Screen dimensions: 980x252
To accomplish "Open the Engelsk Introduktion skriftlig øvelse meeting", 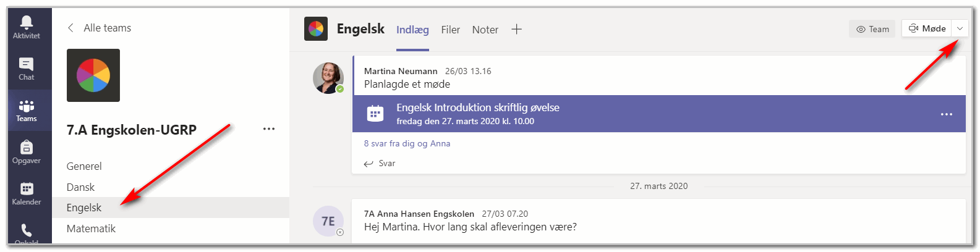I will tap(659, 114).
